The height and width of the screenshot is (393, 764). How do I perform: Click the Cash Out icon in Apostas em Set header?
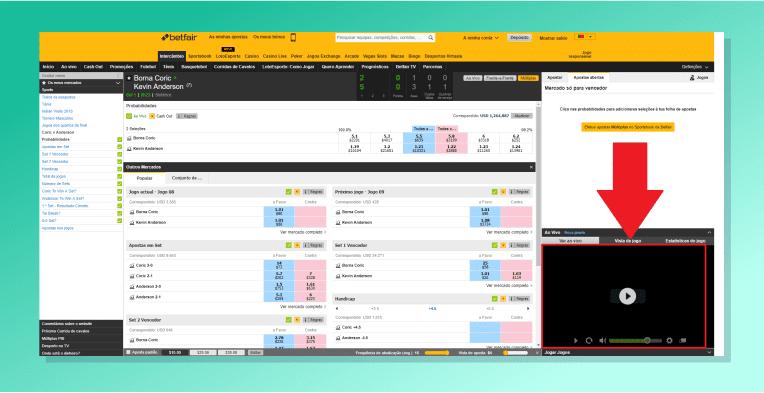click(297, 245)
